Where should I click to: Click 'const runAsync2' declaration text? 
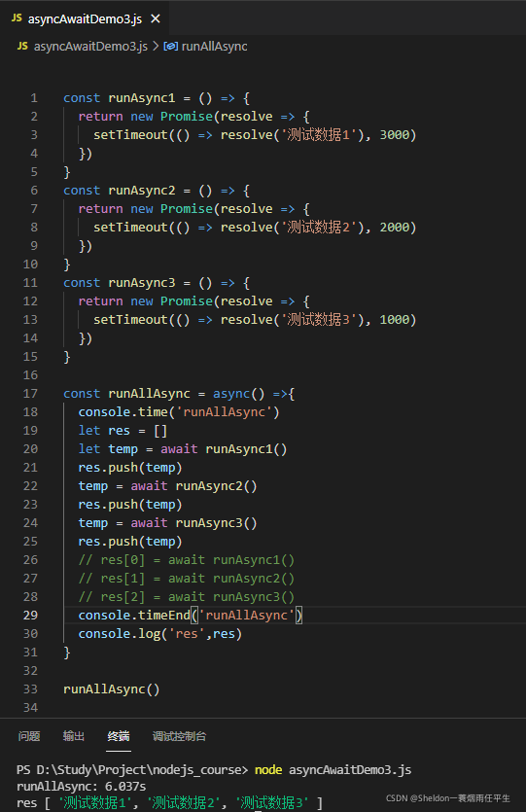click(119, 190)
